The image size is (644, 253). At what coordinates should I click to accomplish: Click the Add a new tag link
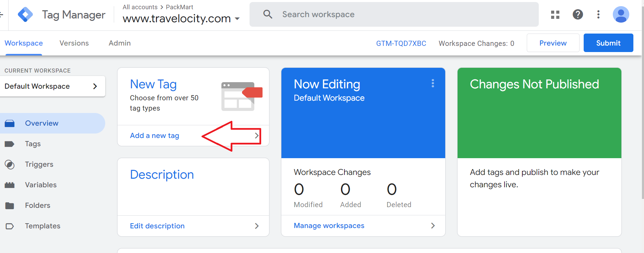pos(155,136)
